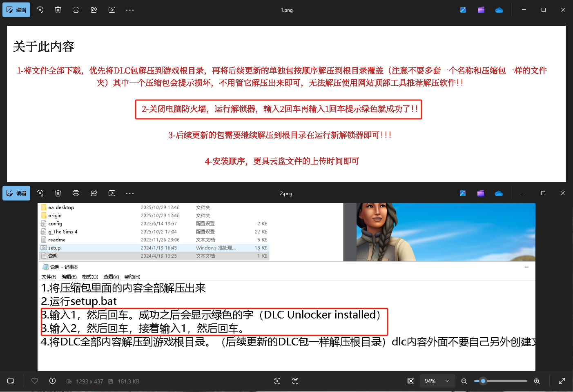573x392 pixels.
Task: Open the image info panel
Action: [x=52, y=381]
